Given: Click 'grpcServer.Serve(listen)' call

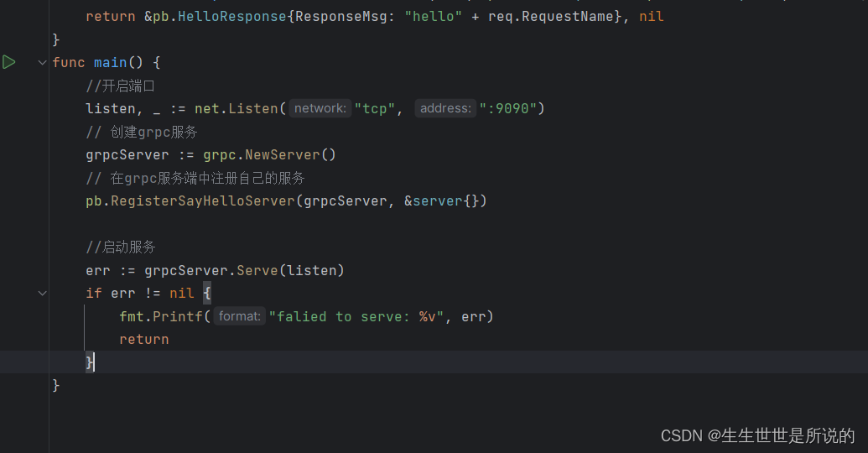Looking at the screenshot, I should pos(244,271).
